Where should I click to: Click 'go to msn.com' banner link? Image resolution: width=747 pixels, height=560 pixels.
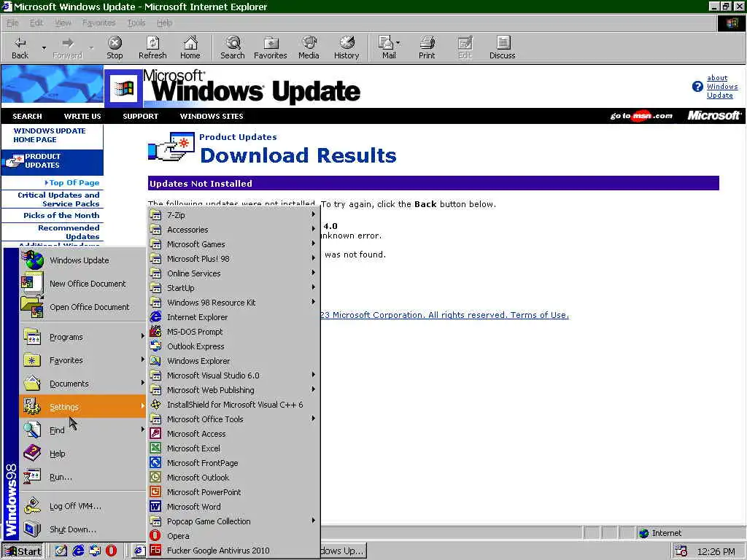[x=641, y=116]
